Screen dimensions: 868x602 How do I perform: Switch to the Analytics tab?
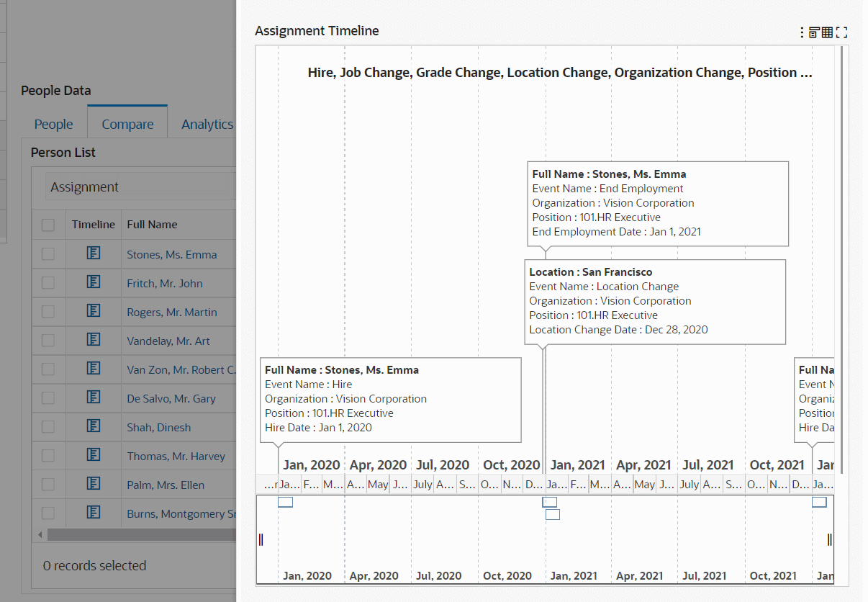[207, 124]
